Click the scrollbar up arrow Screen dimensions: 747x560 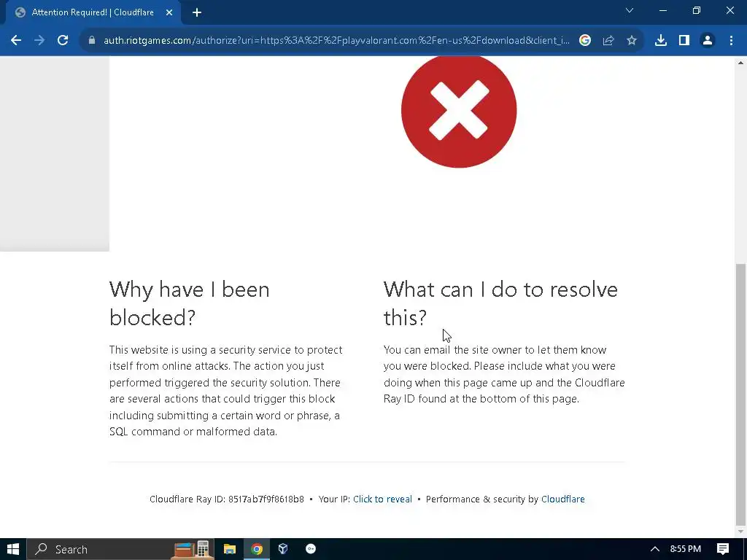click(741, 63)
